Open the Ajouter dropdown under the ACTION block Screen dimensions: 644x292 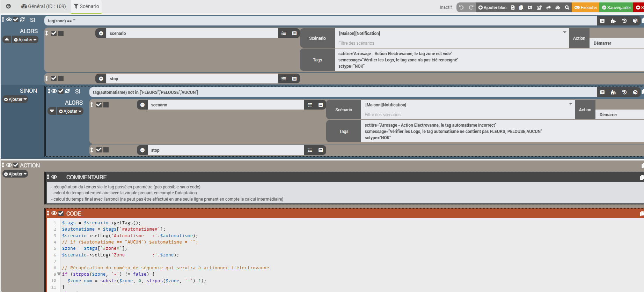tap(15, 174)
